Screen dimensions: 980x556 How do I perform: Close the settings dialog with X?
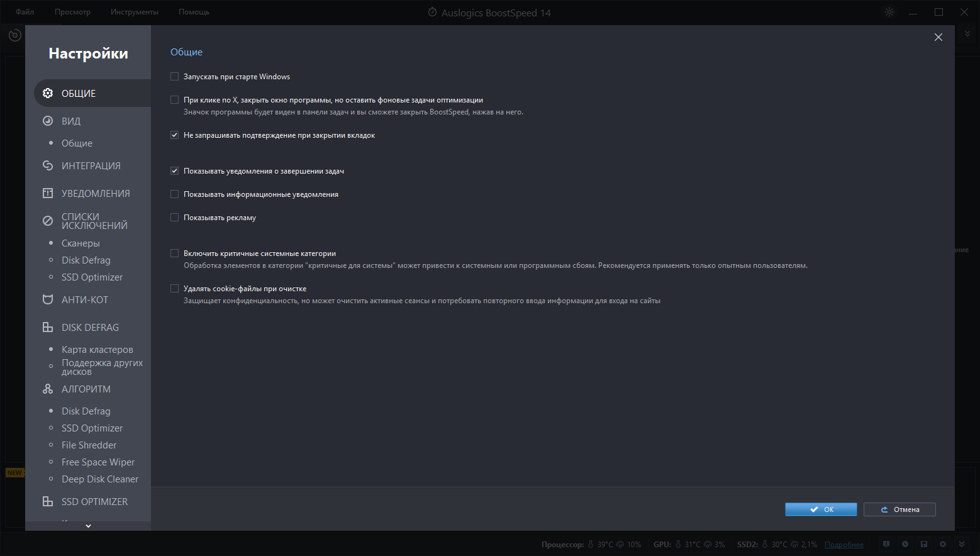[938, 37]
